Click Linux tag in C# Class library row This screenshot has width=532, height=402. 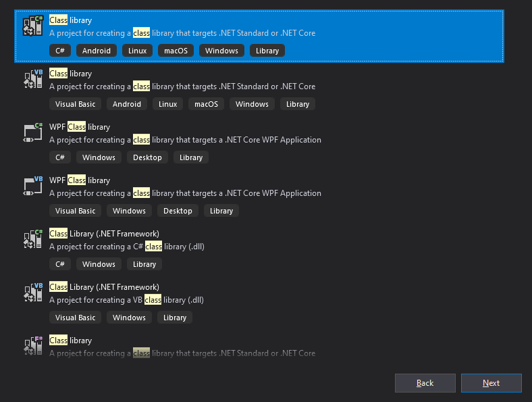[x=138, y=51]
